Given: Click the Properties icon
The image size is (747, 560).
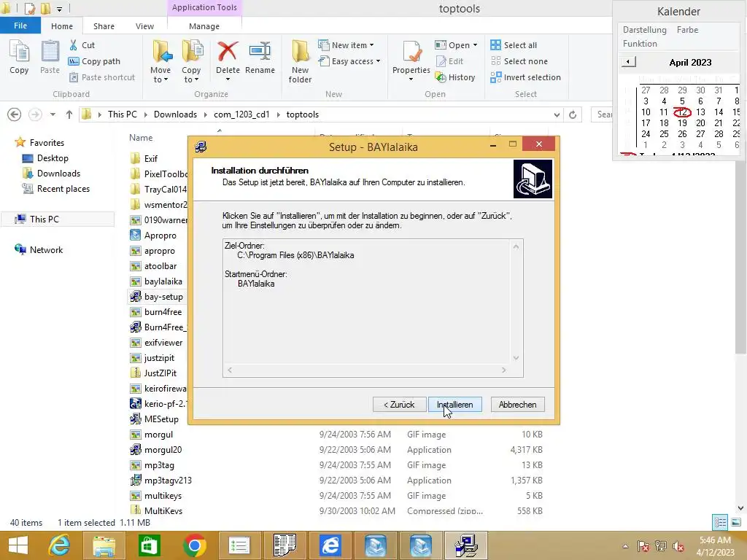Looking at the screenshot, I should point(411,52).
